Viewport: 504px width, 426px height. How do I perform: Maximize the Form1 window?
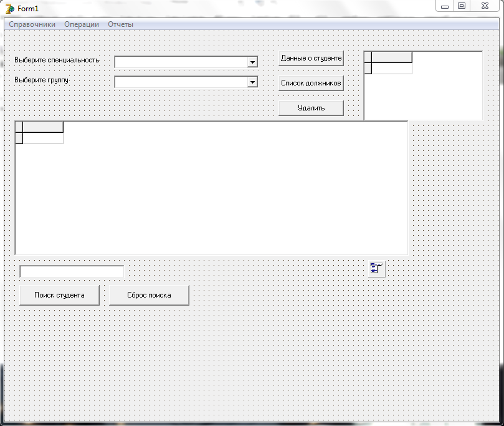[x=462, y=6]
